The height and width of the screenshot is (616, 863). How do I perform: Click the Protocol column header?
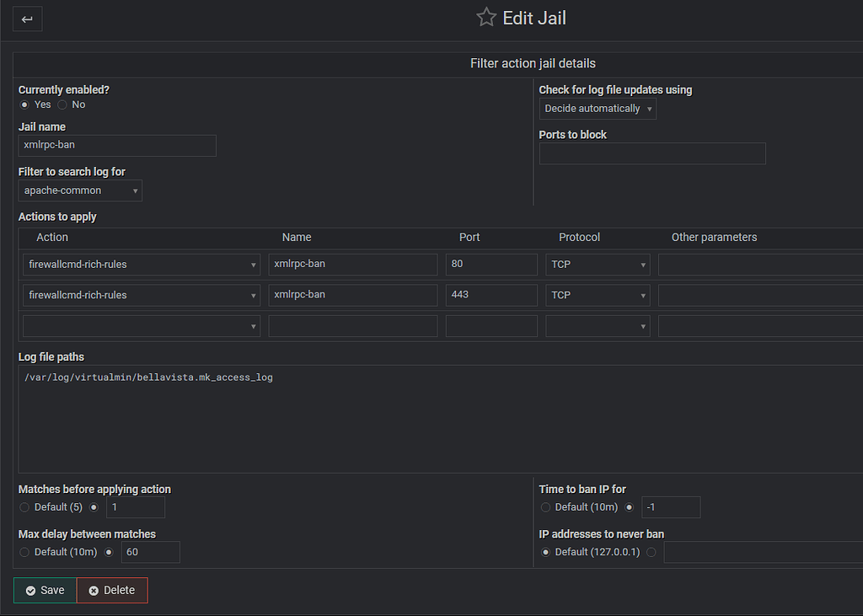pos(579,238)
